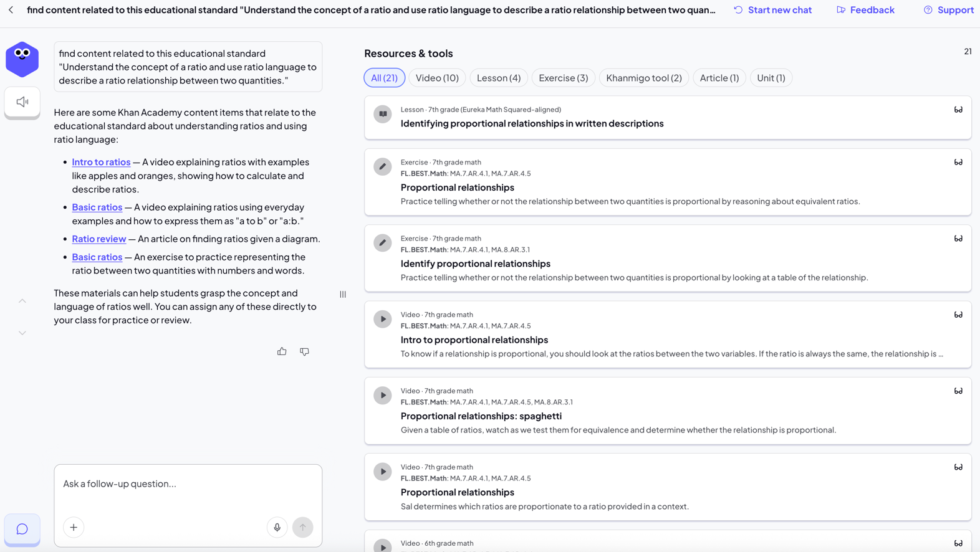This screenshot has width=980, height=552.
Task: Click the glasses icon on Proportional relationships exercise
Action: pos(958,162)
